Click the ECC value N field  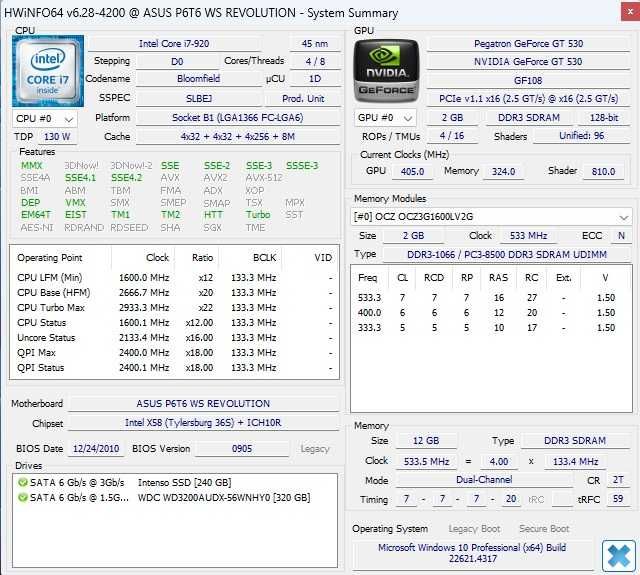tap(621, 236)
